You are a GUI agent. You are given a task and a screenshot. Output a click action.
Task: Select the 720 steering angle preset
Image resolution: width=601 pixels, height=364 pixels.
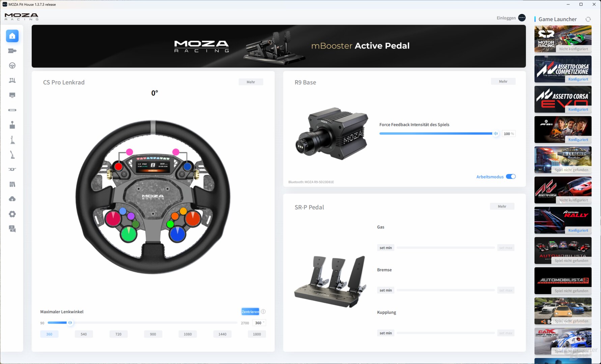(118, 334)
